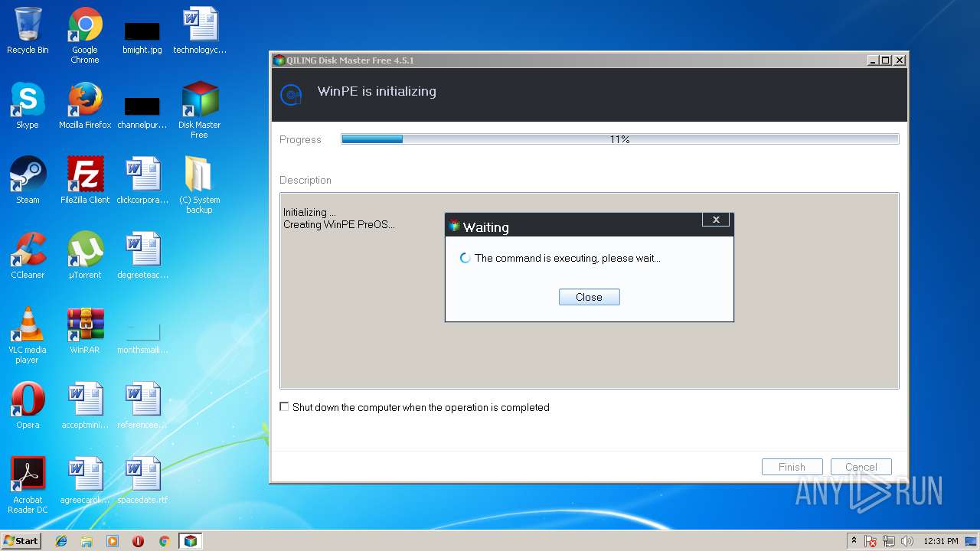Open the (C) System backup folder
Screen dimensions: 980x551
pyautogui.click(x=199, y=185)
